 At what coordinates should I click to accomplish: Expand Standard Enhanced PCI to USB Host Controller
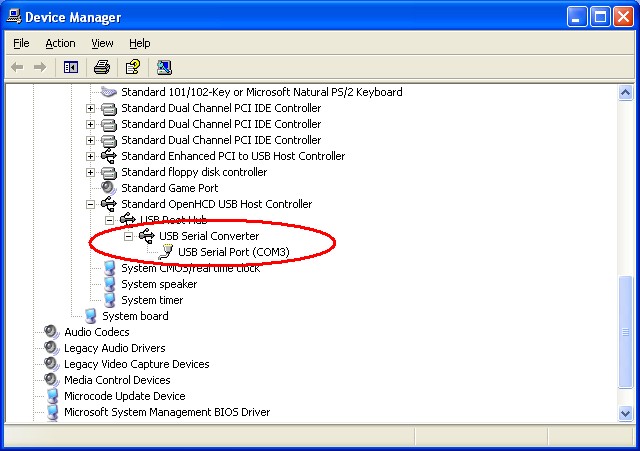coord(90,156)
